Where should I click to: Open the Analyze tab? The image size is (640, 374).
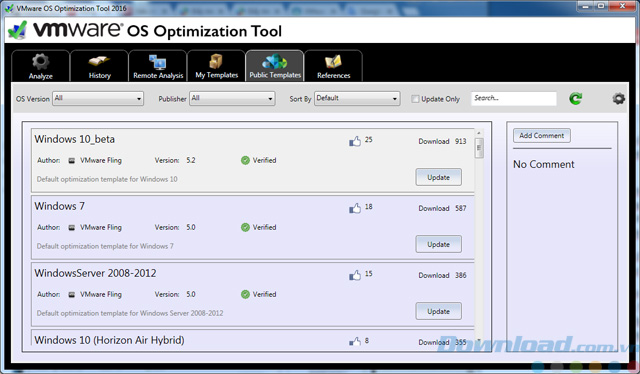[40, 66]
